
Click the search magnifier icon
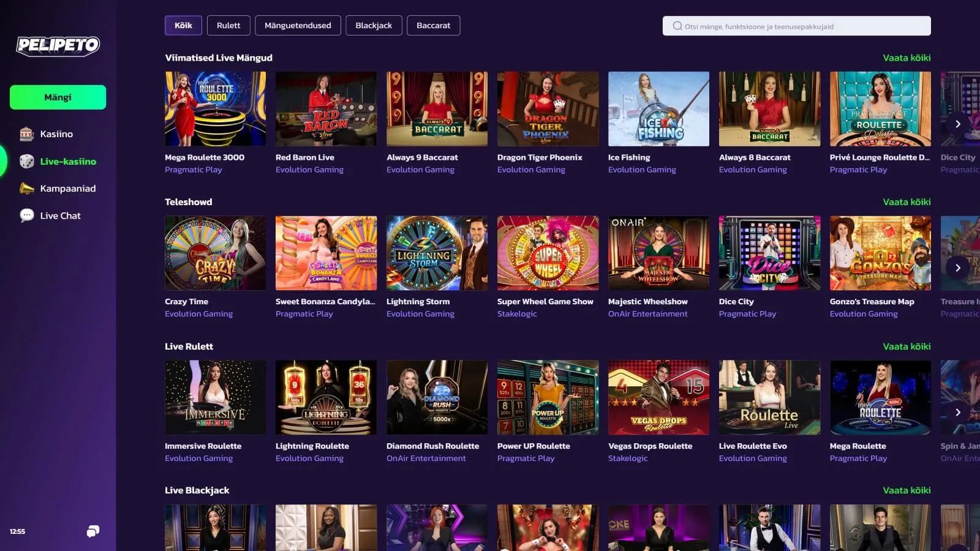(x=677, y=26)
